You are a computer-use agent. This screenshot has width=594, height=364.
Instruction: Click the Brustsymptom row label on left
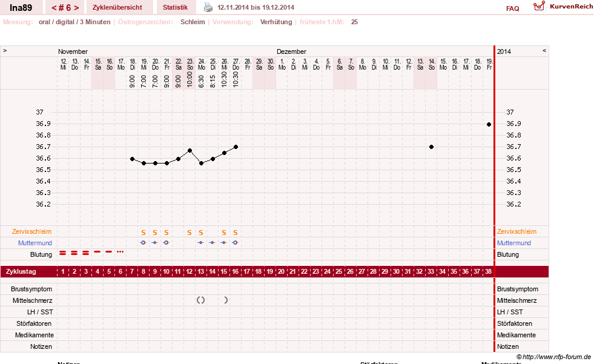tap(31, 289)
